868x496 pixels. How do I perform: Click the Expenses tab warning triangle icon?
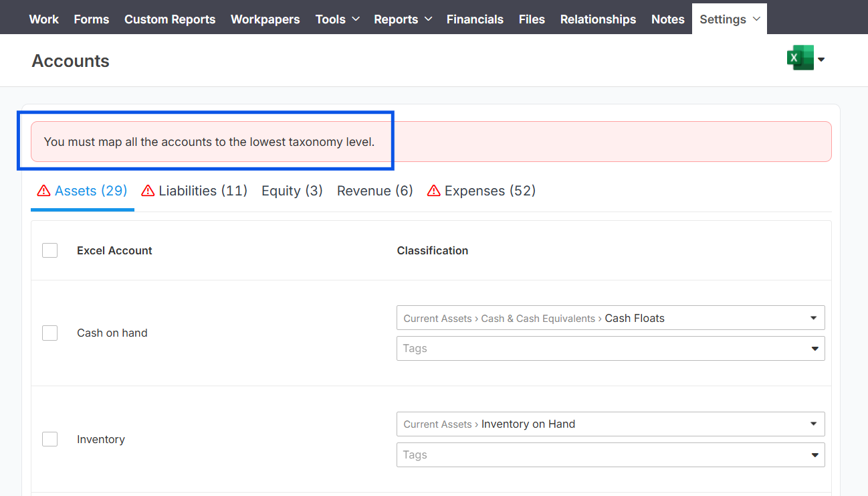click(x=434, y=191)
